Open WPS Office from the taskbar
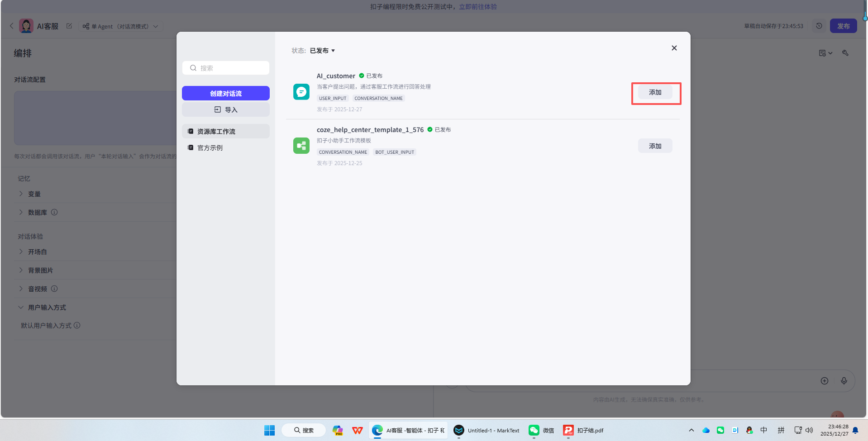The image size is (868, 441). [x=358, y=430]
